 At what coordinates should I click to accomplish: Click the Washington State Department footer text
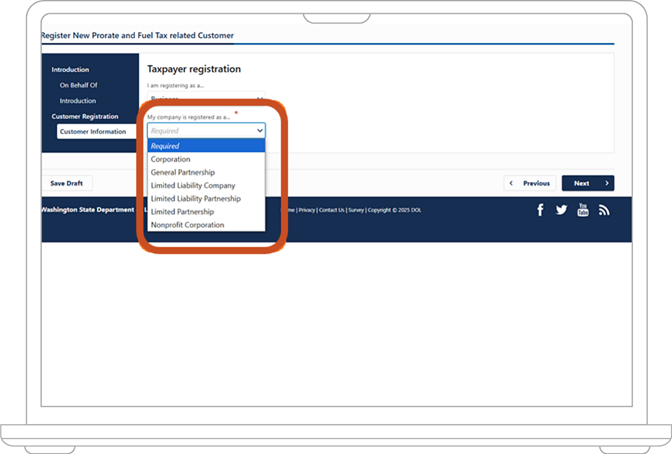(88, 210)
